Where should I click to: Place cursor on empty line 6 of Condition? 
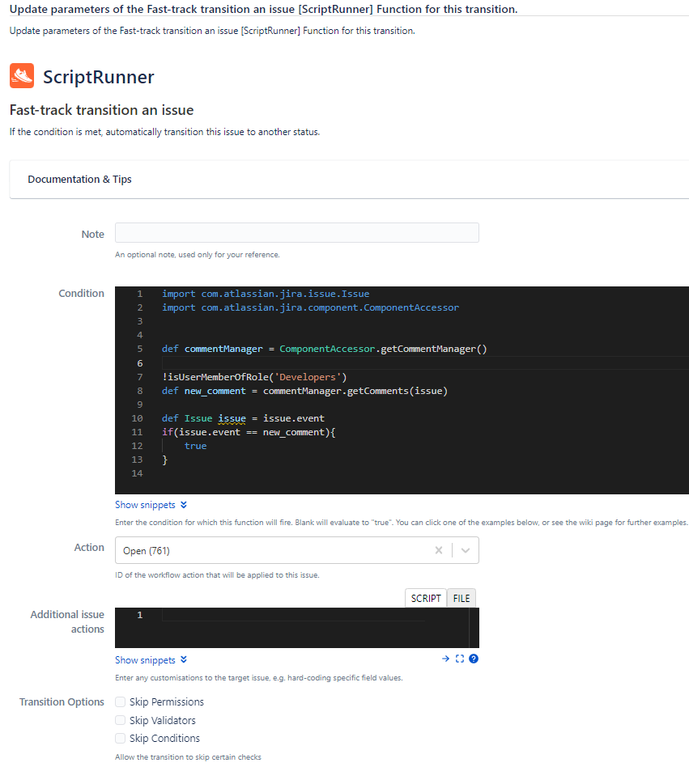coord(425,363)
